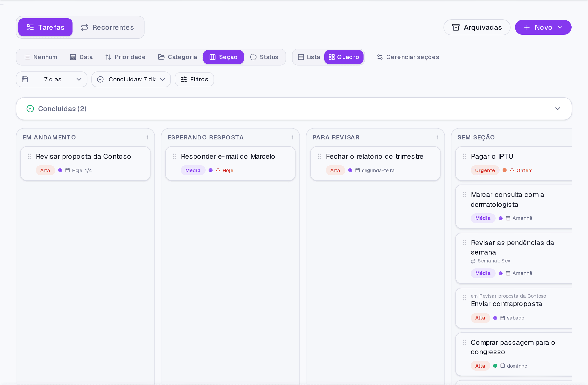
Task: Open the Fechar o relatório do trimestre card
Action: click(x=375, y=163)
